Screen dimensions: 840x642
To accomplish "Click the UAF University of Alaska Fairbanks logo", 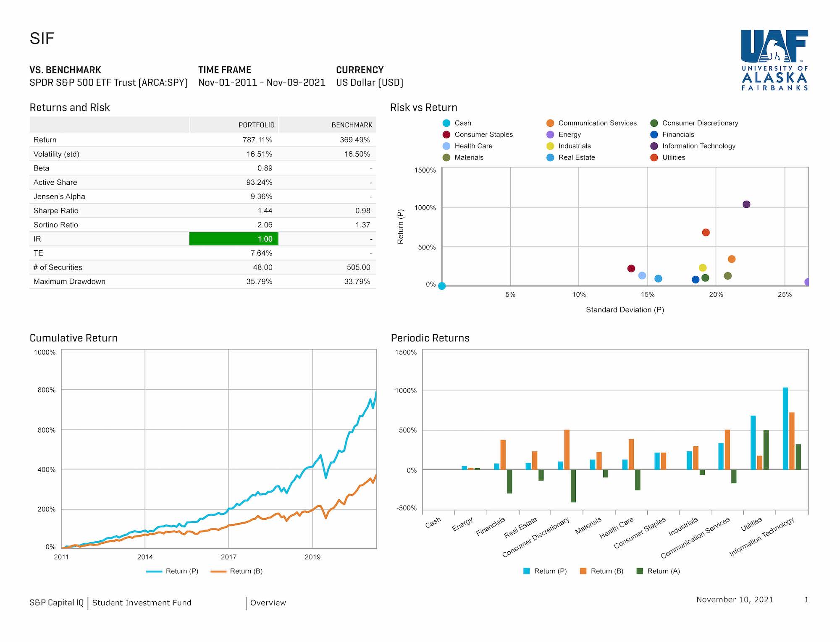I will [x=774, y=60].
